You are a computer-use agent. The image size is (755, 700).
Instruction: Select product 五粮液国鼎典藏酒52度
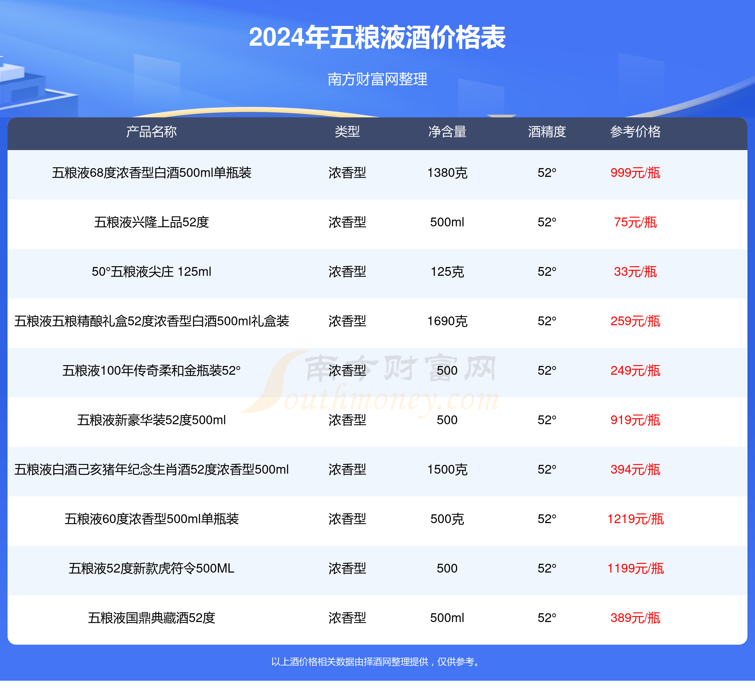click(151, 618)
